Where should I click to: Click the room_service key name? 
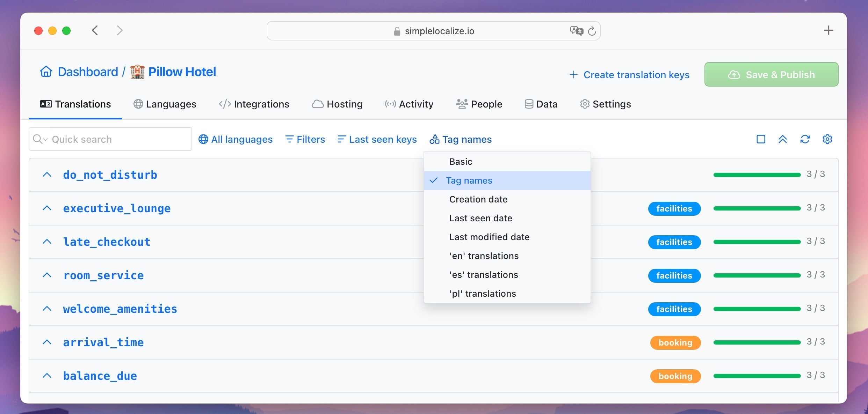[x=103, y=275]
